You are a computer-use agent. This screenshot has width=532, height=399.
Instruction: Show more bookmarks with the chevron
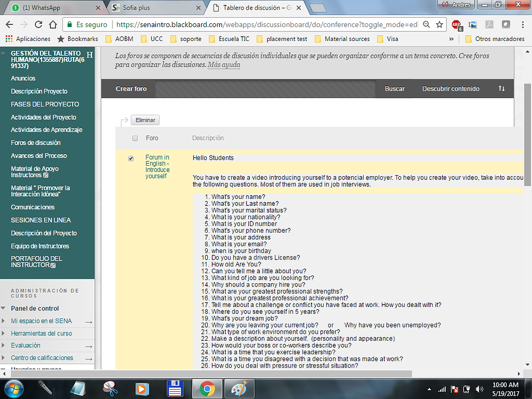[x=451, y=39]
